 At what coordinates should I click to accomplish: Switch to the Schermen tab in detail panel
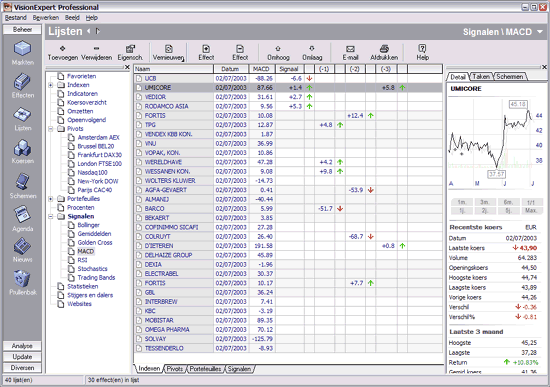pos(509,76)
